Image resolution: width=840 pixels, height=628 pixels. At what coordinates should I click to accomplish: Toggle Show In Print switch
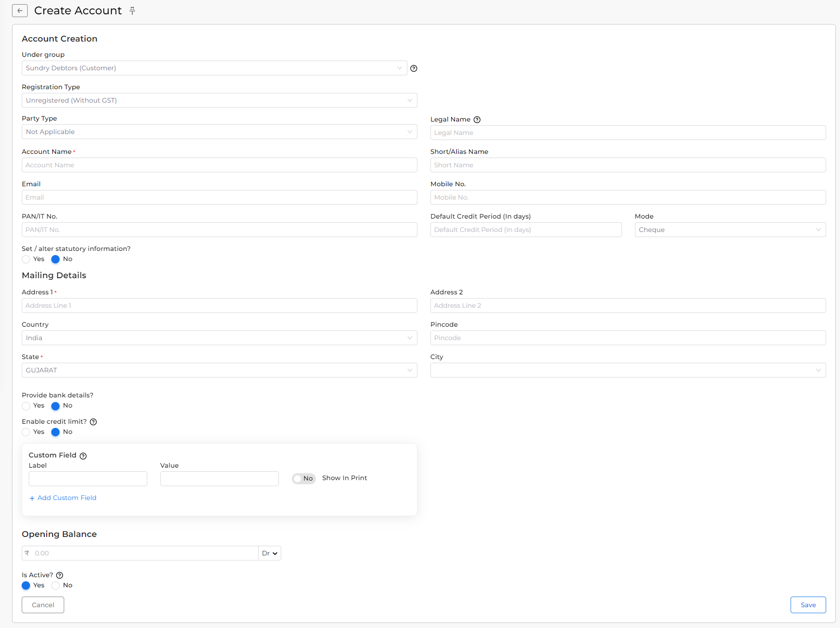304,478
